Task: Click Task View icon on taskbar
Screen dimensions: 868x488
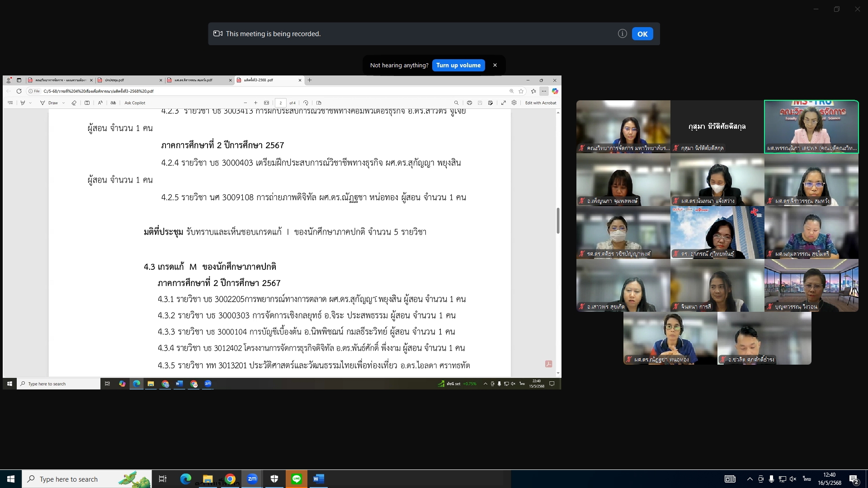Action: click(x=163, y=479)
